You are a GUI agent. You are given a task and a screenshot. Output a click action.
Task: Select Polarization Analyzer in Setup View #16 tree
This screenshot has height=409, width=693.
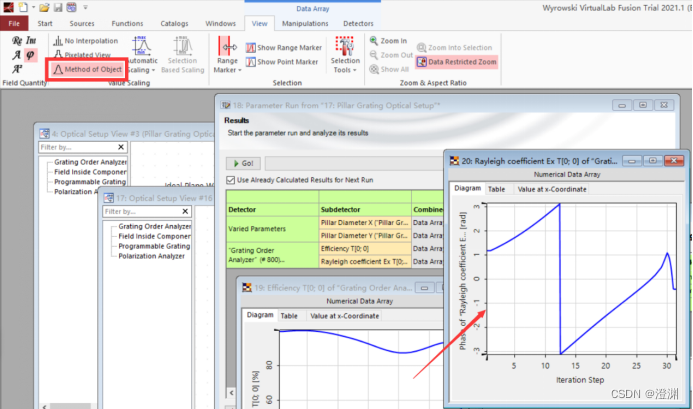click(x=151, y=256)
